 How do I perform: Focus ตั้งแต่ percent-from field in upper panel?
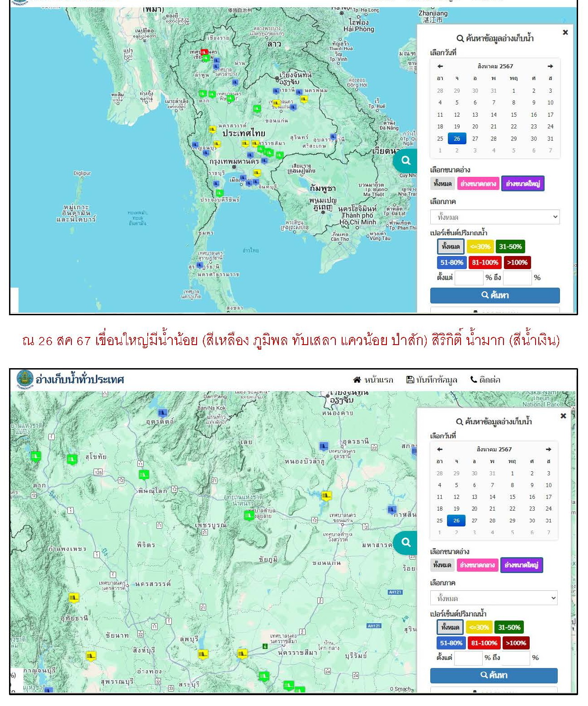pos(469,278)
